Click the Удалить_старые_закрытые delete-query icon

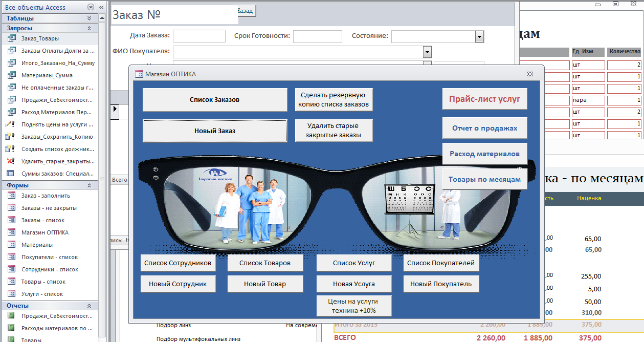10,161
